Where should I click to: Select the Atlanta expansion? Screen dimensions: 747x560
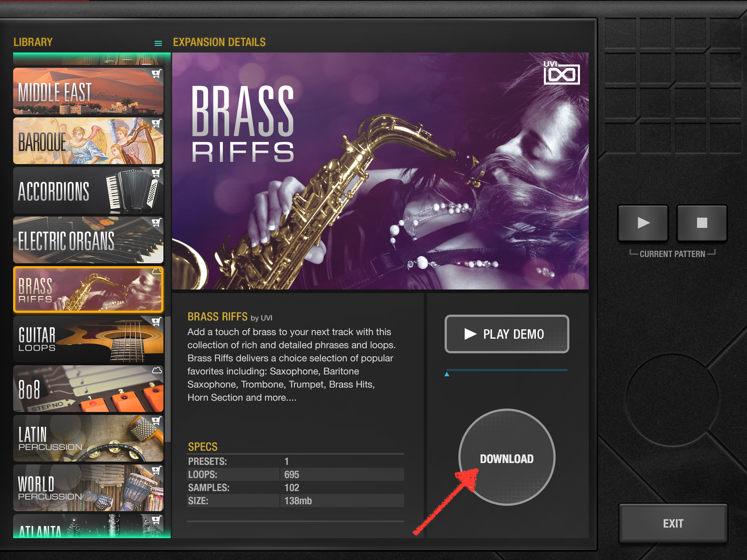pyautogui.click(x=88, y=526)
